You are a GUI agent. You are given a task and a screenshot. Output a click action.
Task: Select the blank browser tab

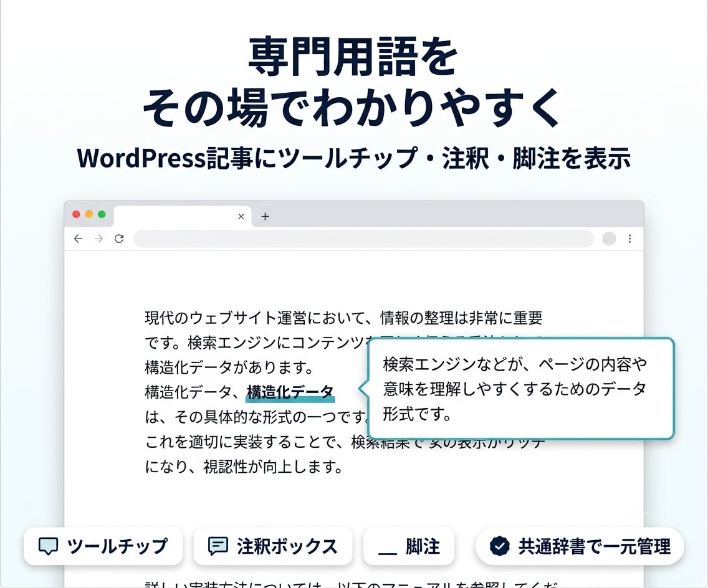tap(183, 216)
